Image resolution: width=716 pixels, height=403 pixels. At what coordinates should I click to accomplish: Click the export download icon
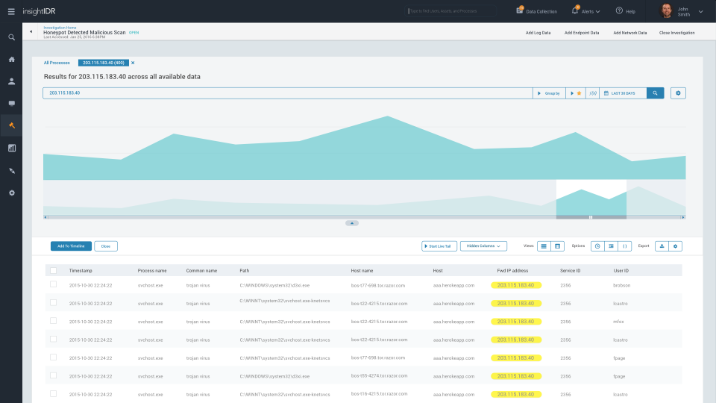pos(661,245)
